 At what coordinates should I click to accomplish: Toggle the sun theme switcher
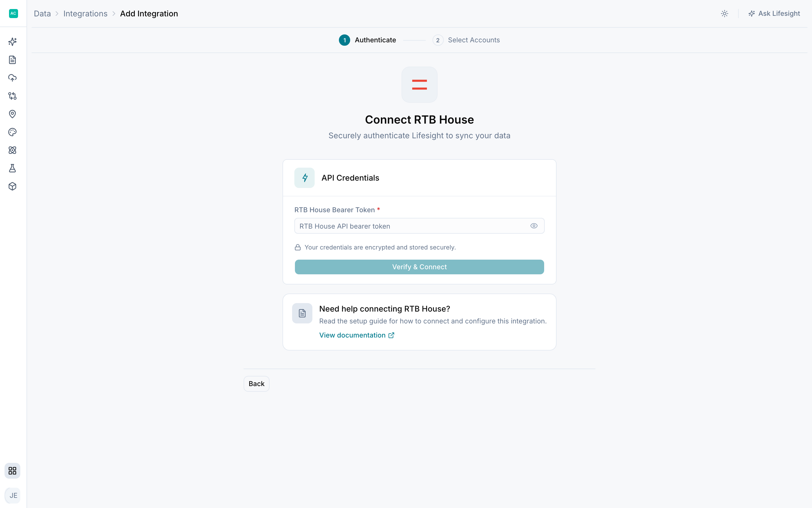[x=725, y=14]
